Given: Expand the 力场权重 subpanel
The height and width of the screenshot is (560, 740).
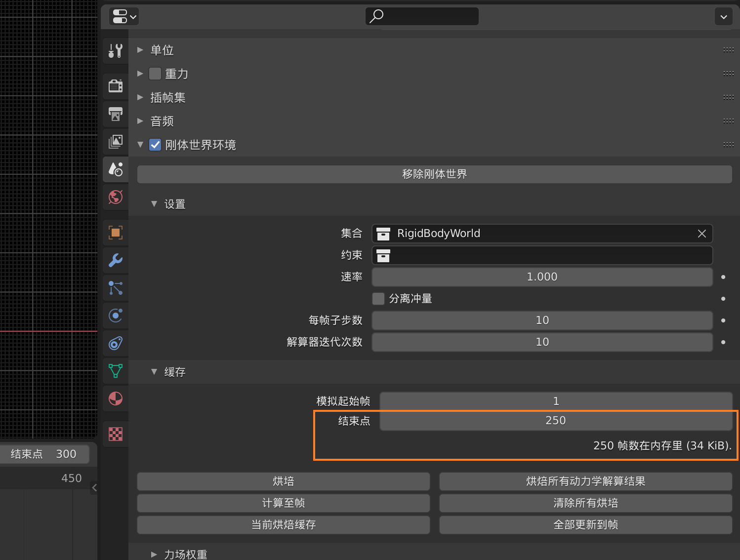Looking at the screenshot, I should [x=154, y=555].
